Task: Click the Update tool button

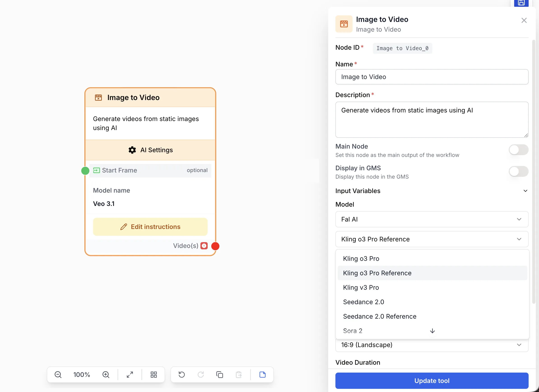Action: [432, 380]
